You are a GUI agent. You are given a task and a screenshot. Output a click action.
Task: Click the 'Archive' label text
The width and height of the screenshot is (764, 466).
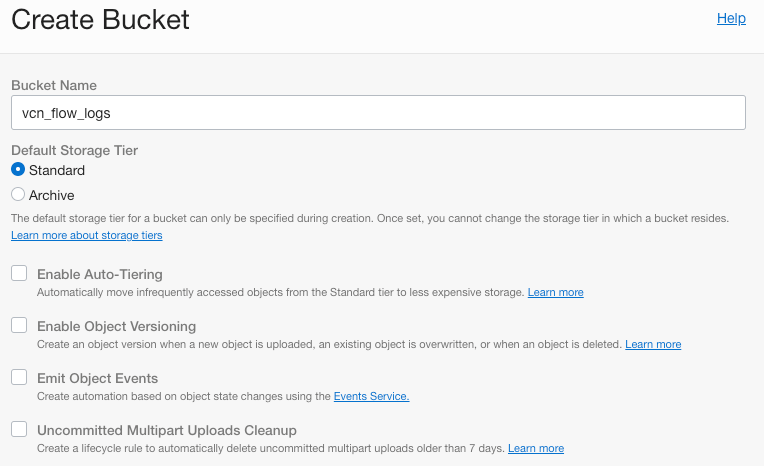[x=52, y=196]
